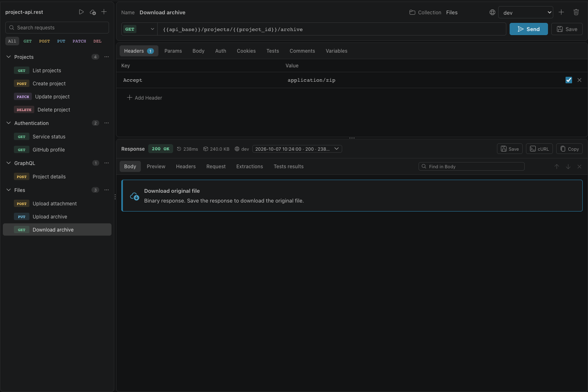Filter requests by GET method

tap(27, 41)
